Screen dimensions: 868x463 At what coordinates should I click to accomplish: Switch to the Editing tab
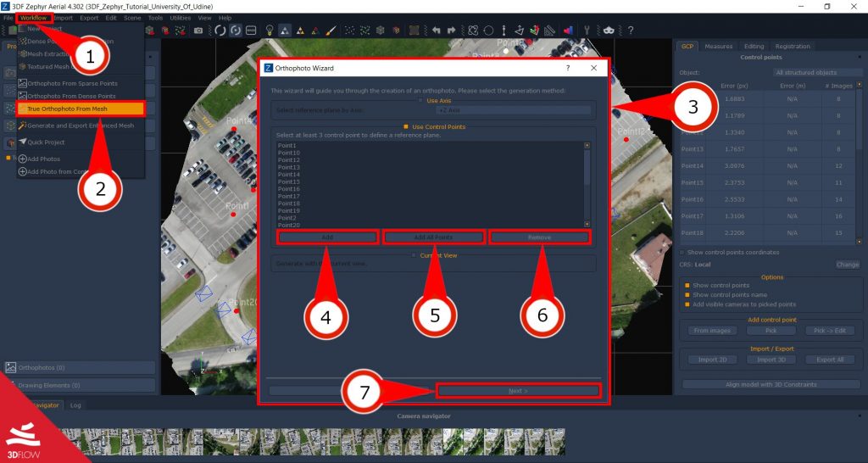[x=754, y=47]
